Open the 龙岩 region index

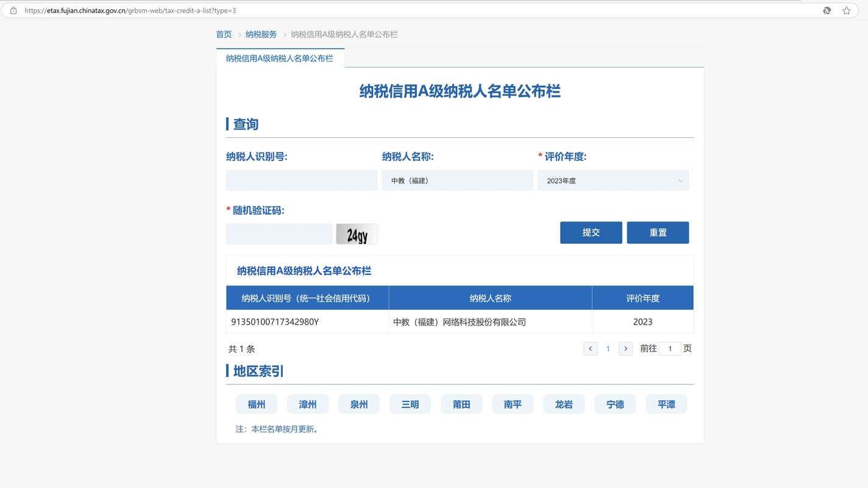pyautogui.click(x=564, y=404)
